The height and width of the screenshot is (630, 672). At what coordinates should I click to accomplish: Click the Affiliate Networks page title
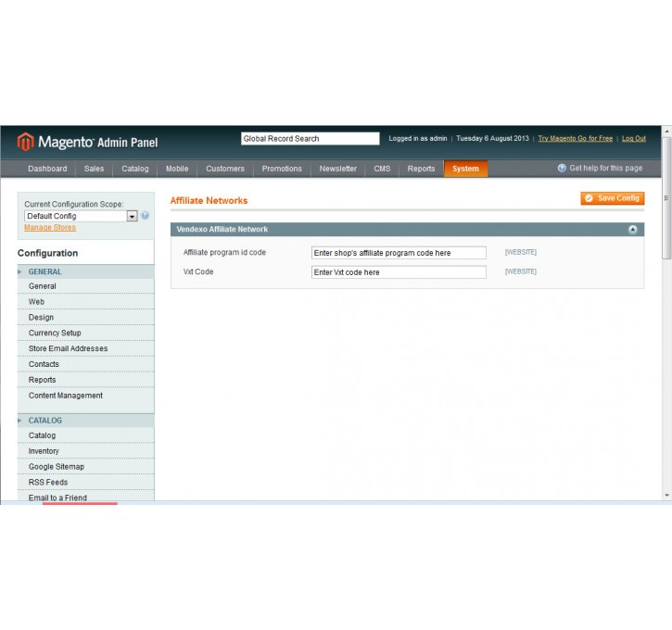209,200
